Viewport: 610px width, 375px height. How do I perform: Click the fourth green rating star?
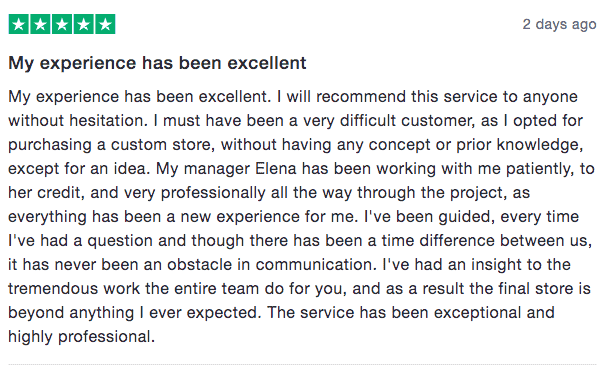point(84,24)
